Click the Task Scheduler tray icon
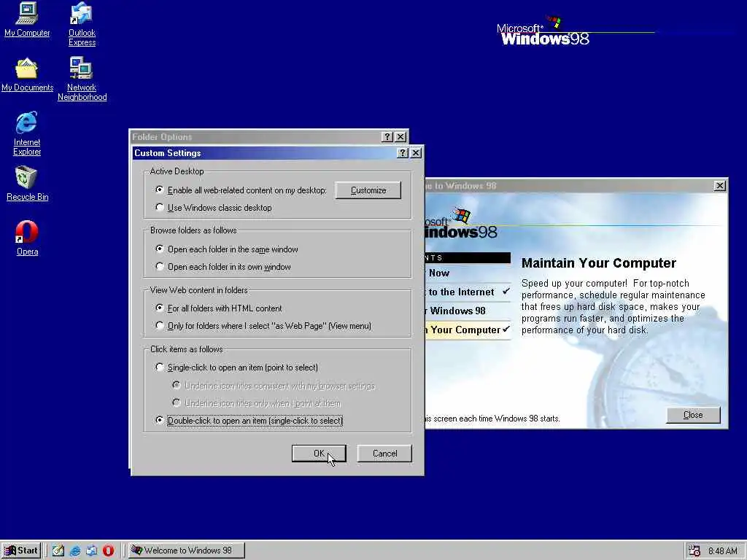 [x=694, y=551]
